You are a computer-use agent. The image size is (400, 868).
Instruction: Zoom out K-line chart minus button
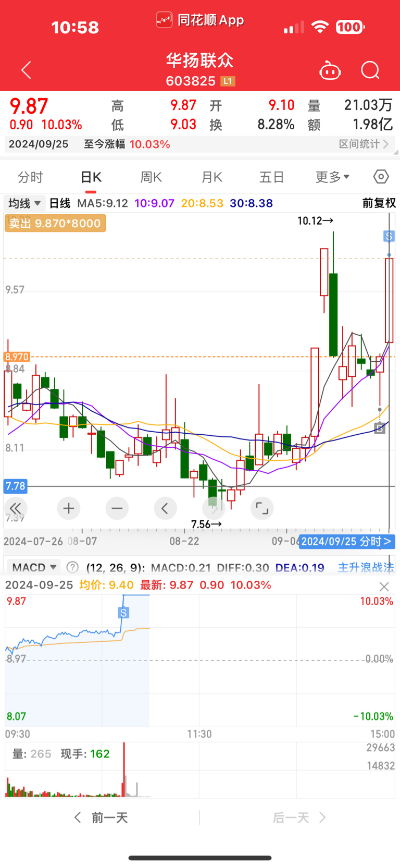point(117,508)
